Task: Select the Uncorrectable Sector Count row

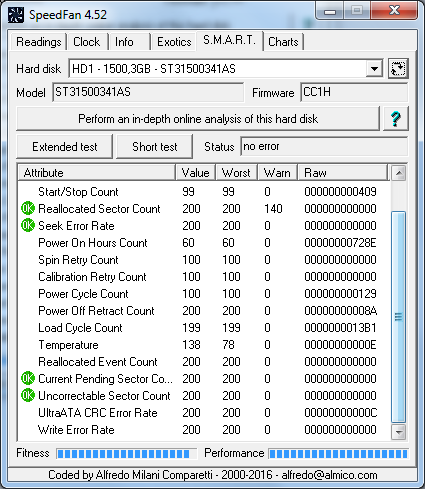Action: click(204, 396)
